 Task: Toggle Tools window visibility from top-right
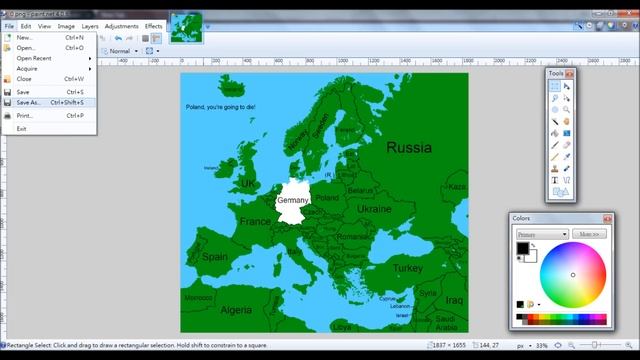579,25
